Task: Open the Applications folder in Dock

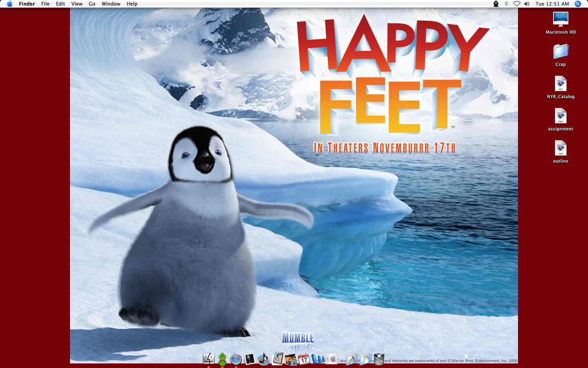Action: tap(352, 359)
